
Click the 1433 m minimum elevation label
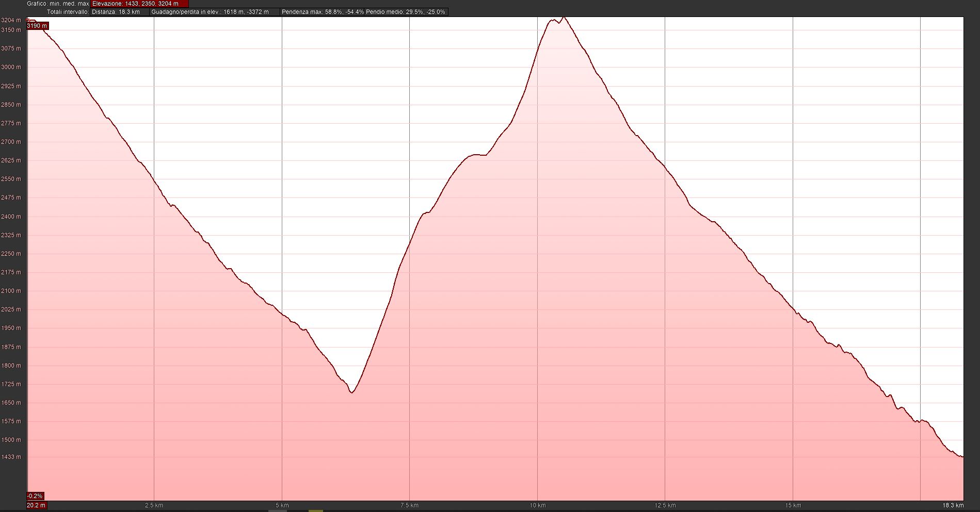point(11,457)
